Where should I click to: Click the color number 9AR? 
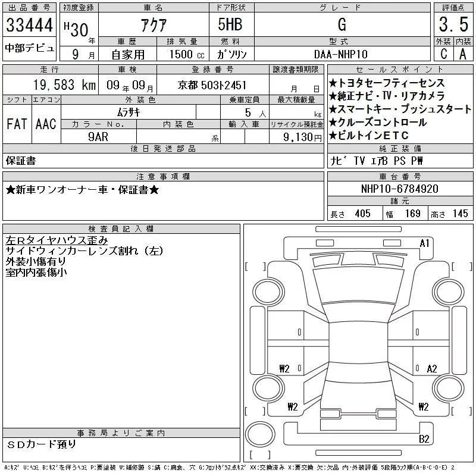[98, 137]
